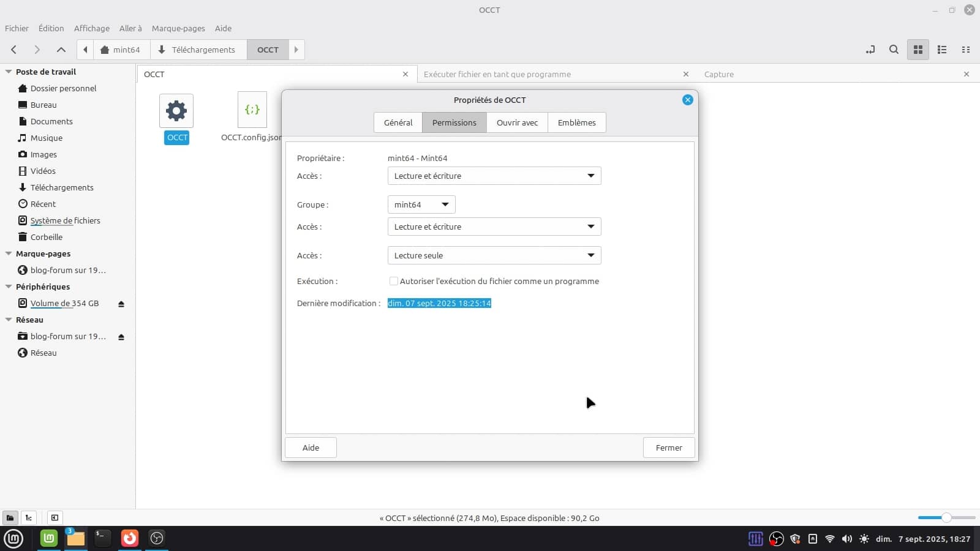Click the search magnifier icon in toolbar
The image size is (980, 551).
pos(894,50)
